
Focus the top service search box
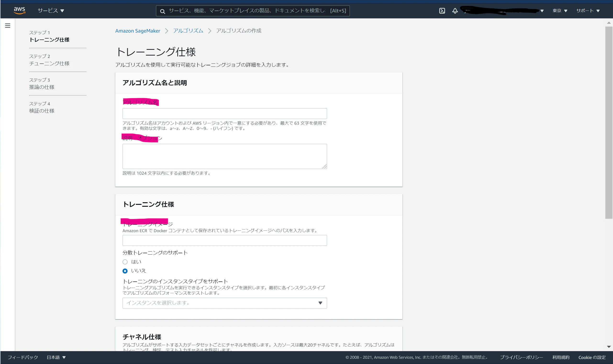pos(253,11)
